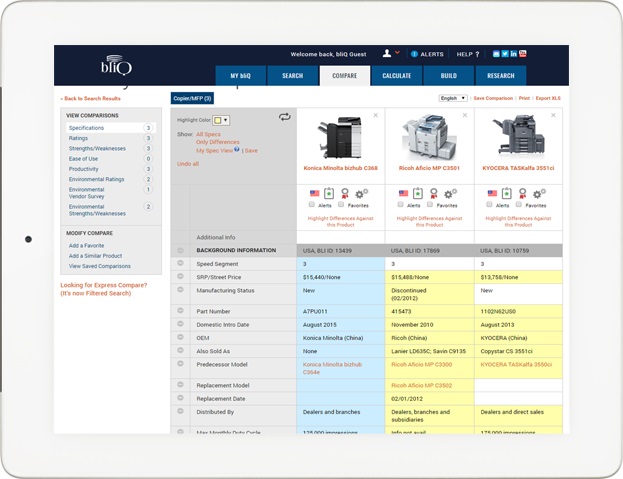
Task: Click report clipboard icon under Konica Minolta
Action: [329, 193]
